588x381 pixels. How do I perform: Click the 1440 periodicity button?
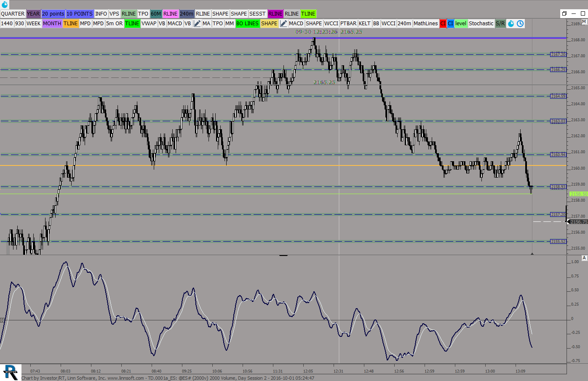pos(7,24)
